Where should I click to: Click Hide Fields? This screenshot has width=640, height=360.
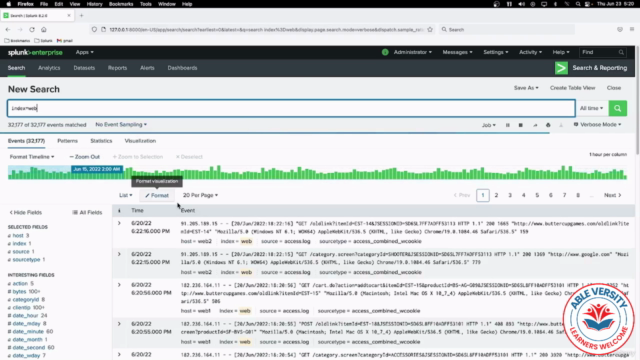(25, 213)
